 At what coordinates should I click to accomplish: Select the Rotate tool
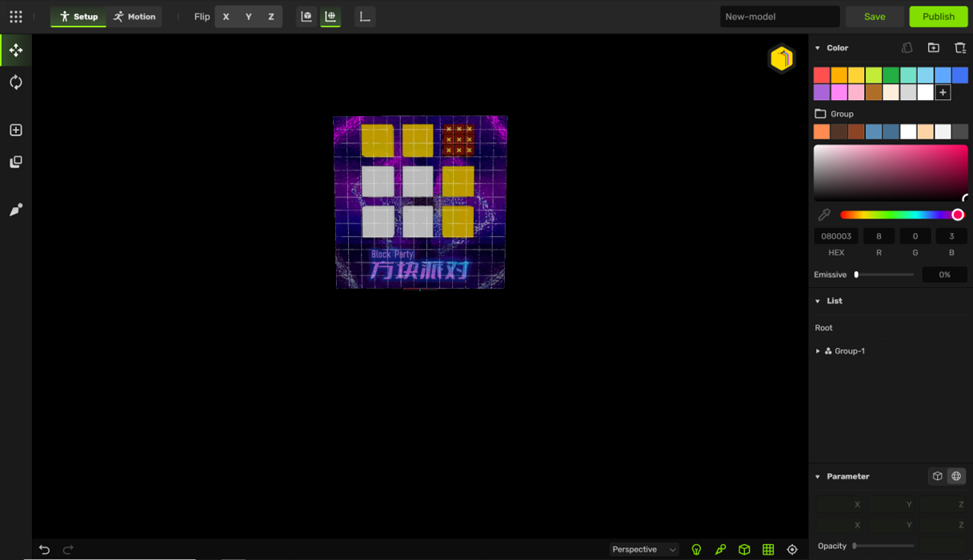(x=16, y=82)
